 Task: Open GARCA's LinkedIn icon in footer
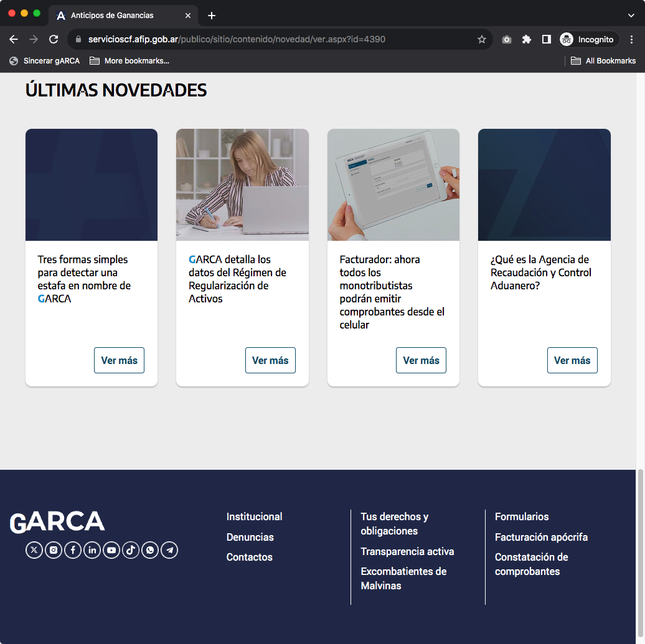(x=92, y=550)
